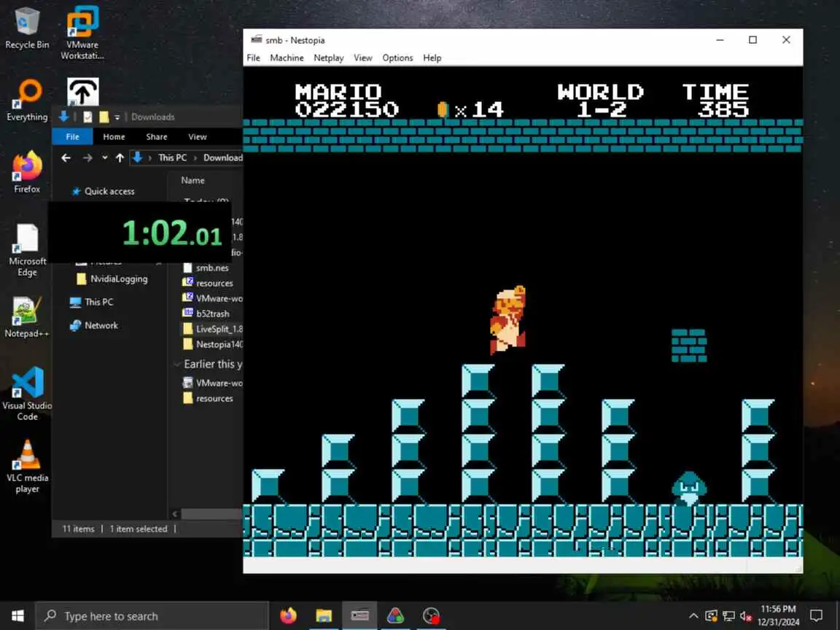Click the horizontal scrollbar left arrow in Explorer

(x=175, y=514)
